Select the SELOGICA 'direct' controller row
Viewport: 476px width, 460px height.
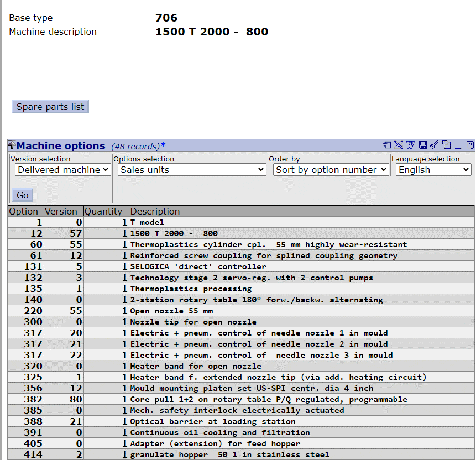point(198,266)
